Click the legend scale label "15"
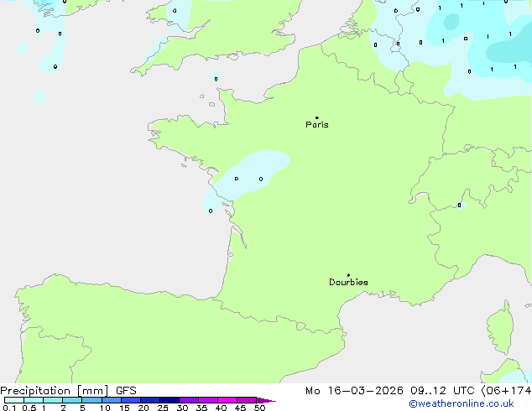 click(124, 408)
